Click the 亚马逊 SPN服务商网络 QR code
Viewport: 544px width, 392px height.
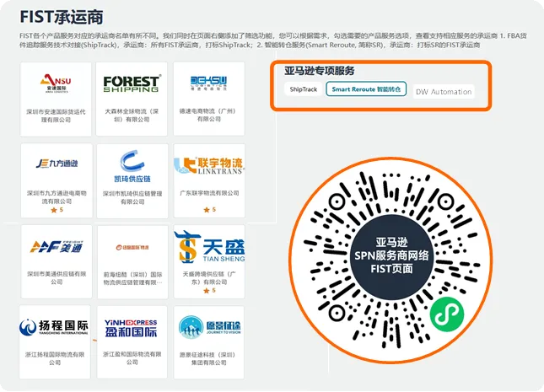[x=391, y=260]
